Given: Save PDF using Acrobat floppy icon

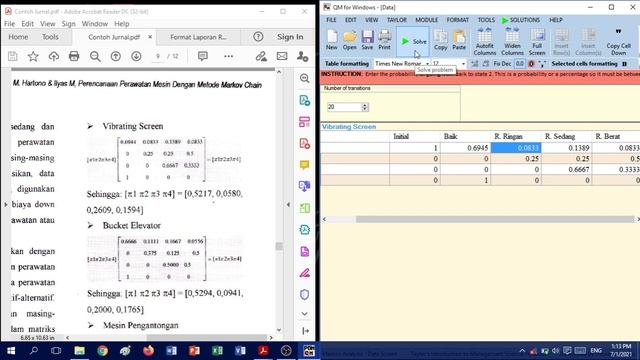Looking at the screenshot, I should point(13,56).
